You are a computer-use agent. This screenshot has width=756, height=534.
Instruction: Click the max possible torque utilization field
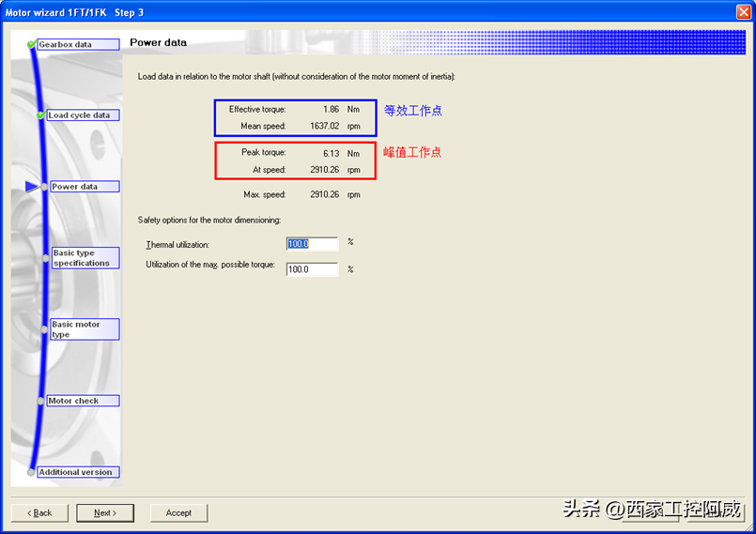(x=312, y=269)
